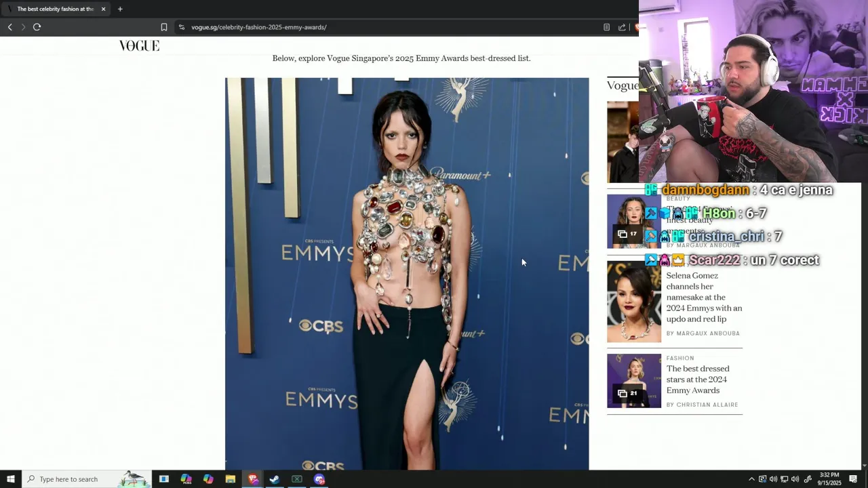868x488 pixels.
Task: Open author link Christian Allaire
Action: point(707,405)
